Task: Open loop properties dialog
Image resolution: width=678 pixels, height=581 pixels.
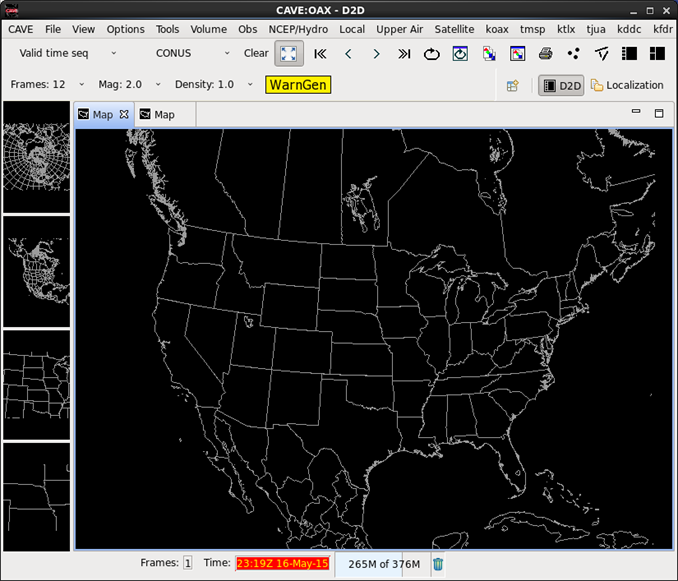Action: tap(460, 54)
